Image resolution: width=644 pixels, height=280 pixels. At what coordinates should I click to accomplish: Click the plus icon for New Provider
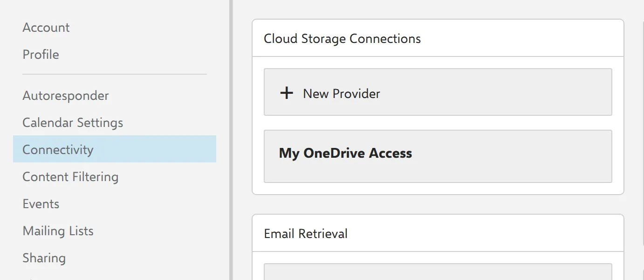coord(286,93)
